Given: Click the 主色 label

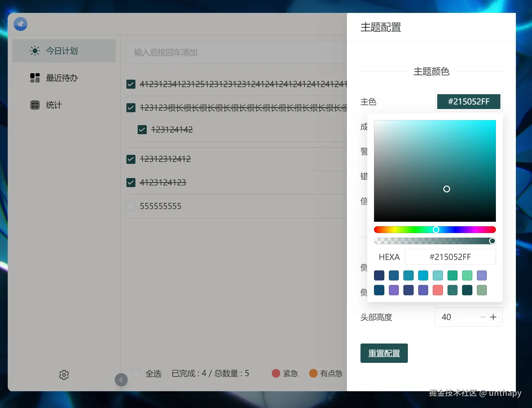Looking at the screenshot, I should click(x=368, y=102).
